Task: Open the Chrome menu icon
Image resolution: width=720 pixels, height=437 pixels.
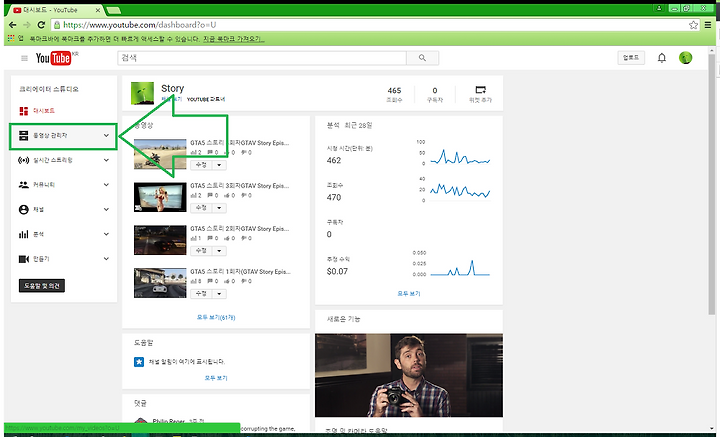Action: [708, 25]
